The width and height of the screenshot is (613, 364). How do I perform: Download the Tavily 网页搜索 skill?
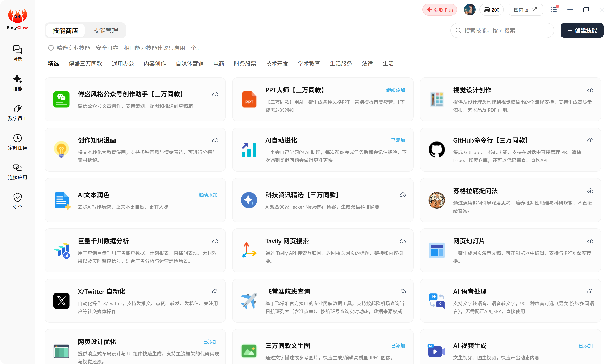[x=403, y=241]
